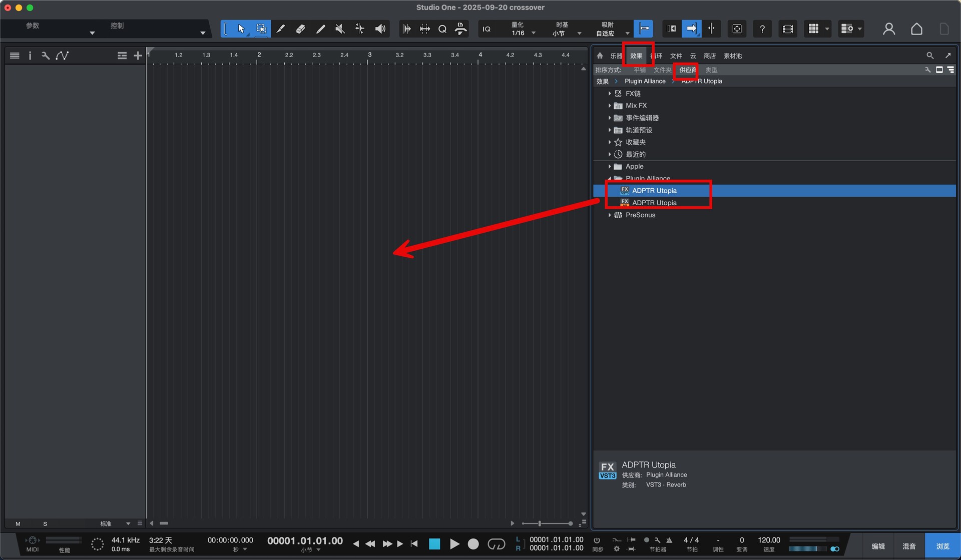Expand the PreSonus vendor folder
The image size is (961, 560).
click(609, 215)
